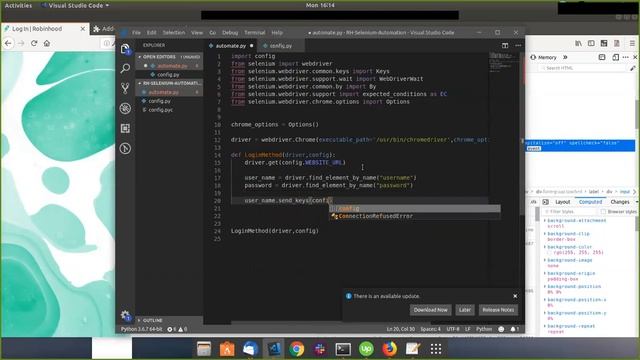This screenshot has width=640, height=360.
Task: Toggle the Browser styles checkbox
Action: pos(603,212)
